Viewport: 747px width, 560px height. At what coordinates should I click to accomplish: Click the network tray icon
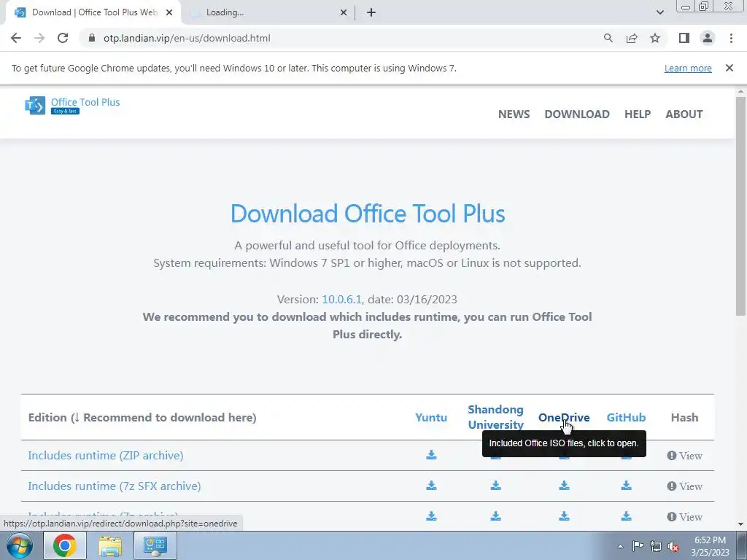tap(656, 546)
